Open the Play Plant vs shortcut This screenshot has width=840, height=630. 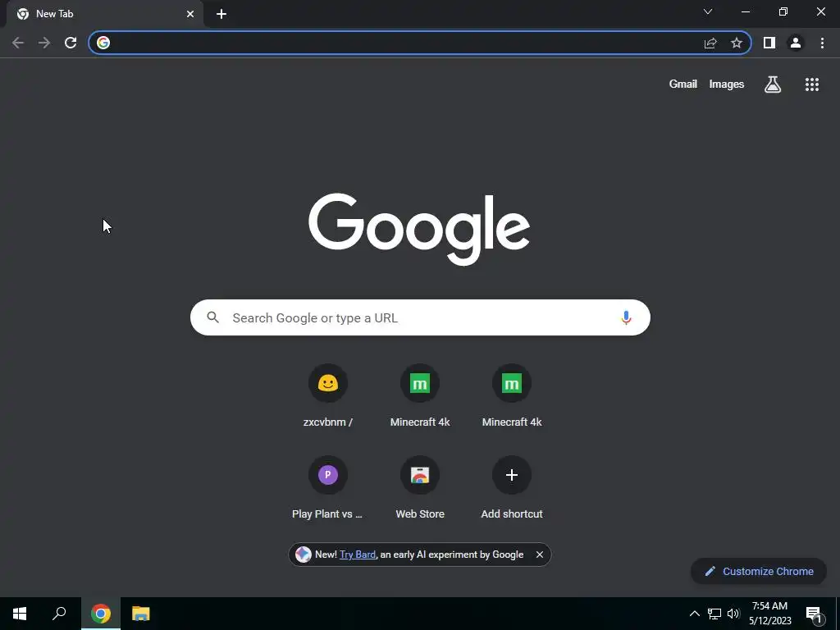click(x=328, y=489)
